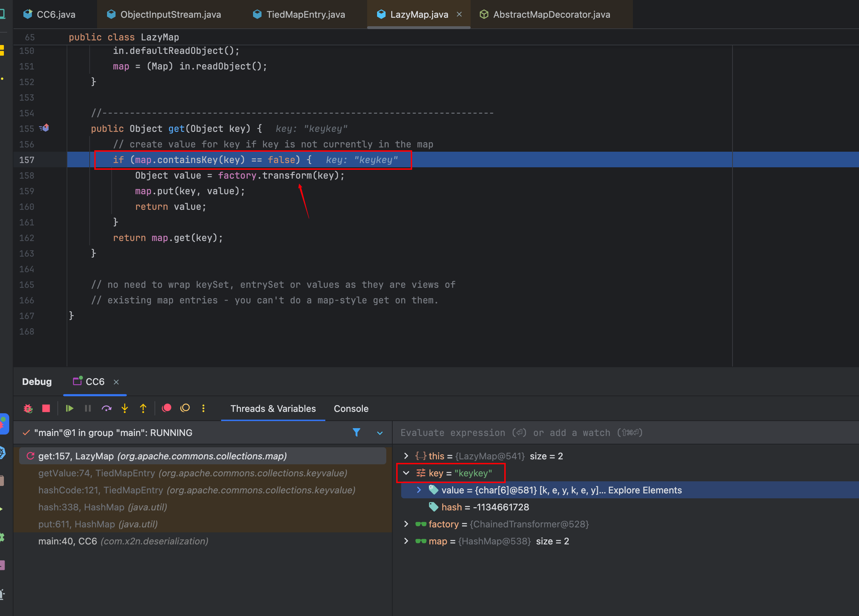The height and width of the screenshot is (616, 859).
Task: Select stack frame put:611, HashMap
Action: click(x=203, y=524)
